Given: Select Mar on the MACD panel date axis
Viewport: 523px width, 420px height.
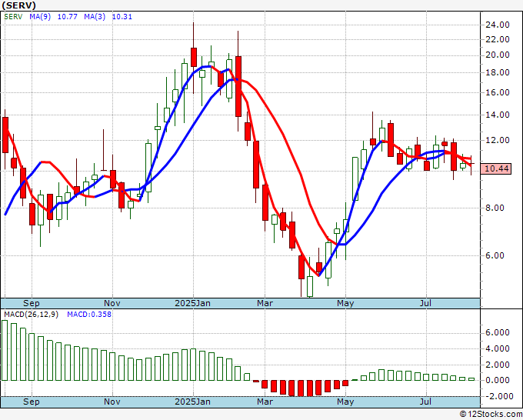Looking at the screenshot, I should tap(265, 402).
